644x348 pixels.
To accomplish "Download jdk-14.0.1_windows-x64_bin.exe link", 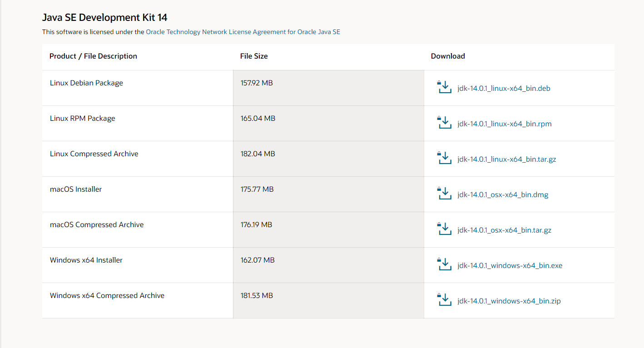I will click(x=510, y=266).
